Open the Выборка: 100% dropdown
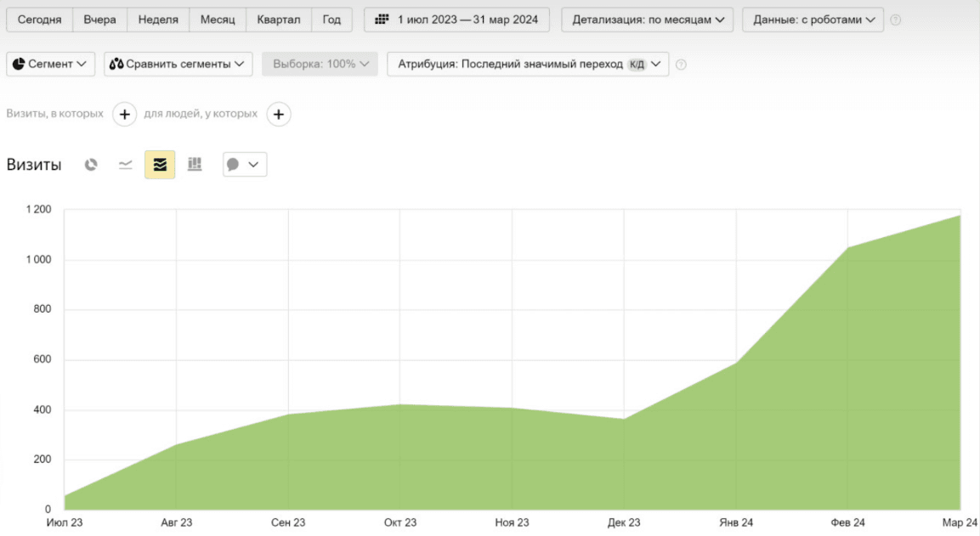 click(x=320, y=65)
